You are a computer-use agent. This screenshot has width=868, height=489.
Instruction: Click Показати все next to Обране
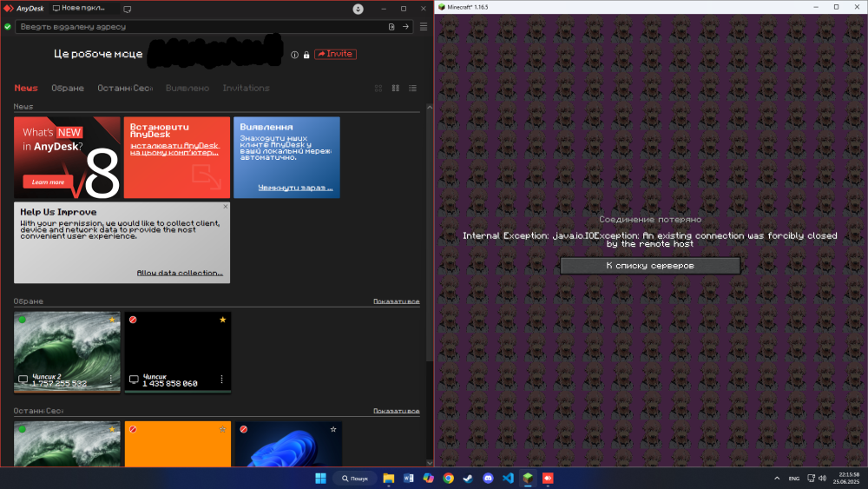point(397,301)
